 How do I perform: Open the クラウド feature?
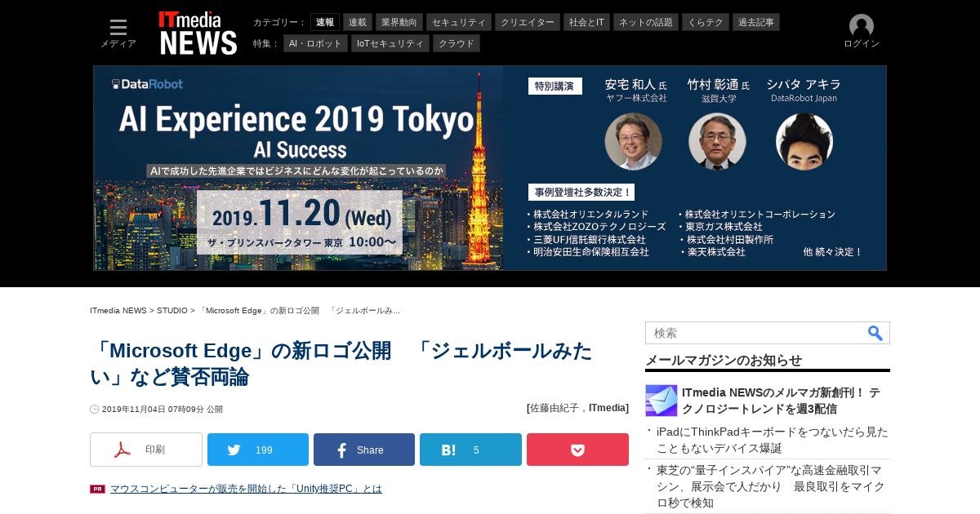coord(457,43)
